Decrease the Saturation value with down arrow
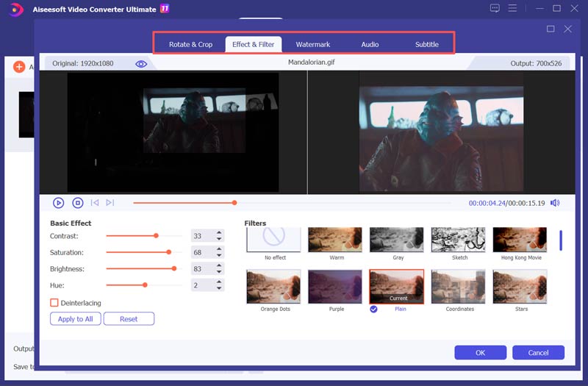This screenshot has height=386, width=588. (x=219, y=255)
